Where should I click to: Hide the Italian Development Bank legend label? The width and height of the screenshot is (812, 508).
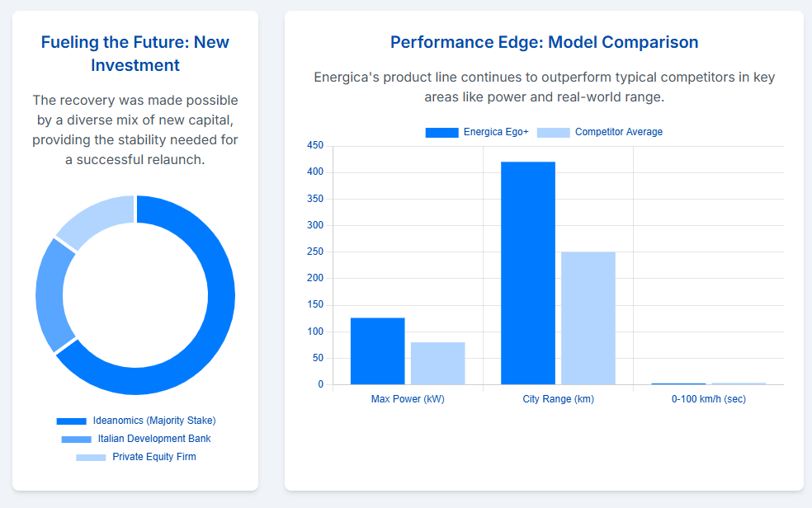click(154, 440)
